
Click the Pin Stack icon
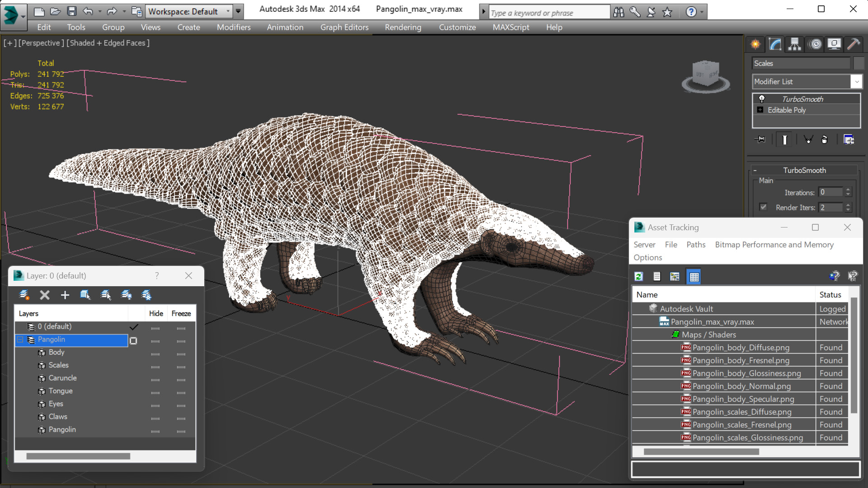coord(760,139)
